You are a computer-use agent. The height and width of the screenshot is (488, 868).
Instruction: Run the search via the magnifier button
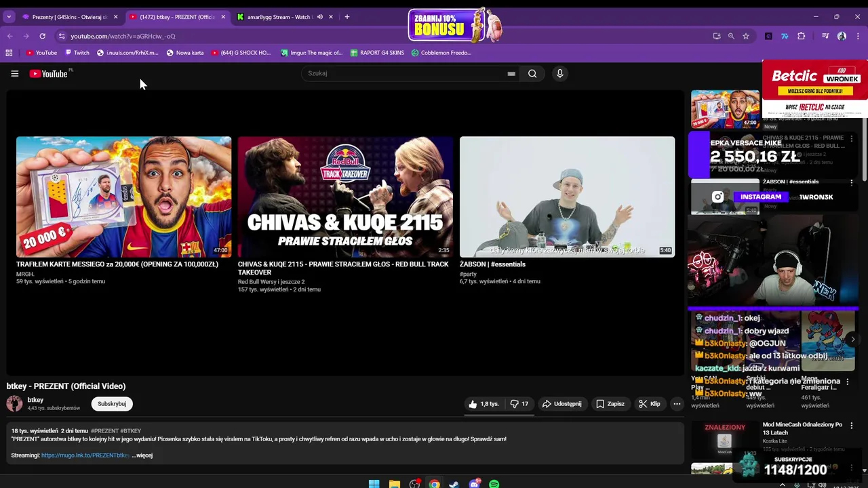tap(532, 73)
